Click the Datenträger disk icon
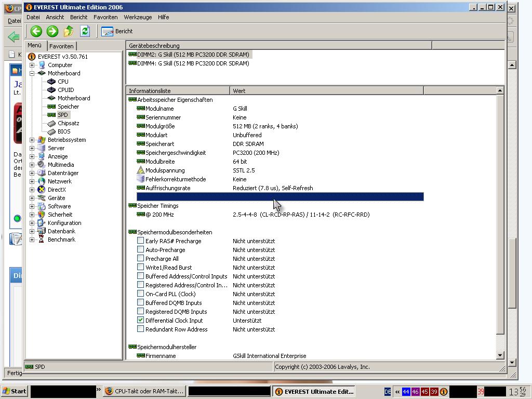 pos(42,173)
